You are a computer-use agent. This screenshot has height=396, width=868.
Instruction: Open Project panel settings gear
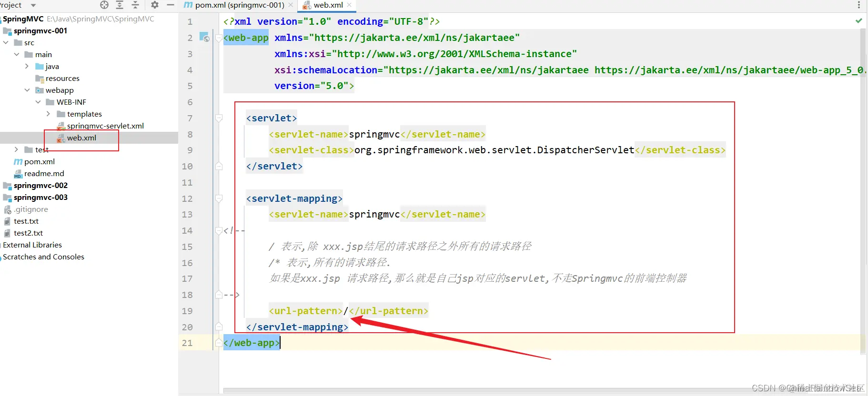155,5
